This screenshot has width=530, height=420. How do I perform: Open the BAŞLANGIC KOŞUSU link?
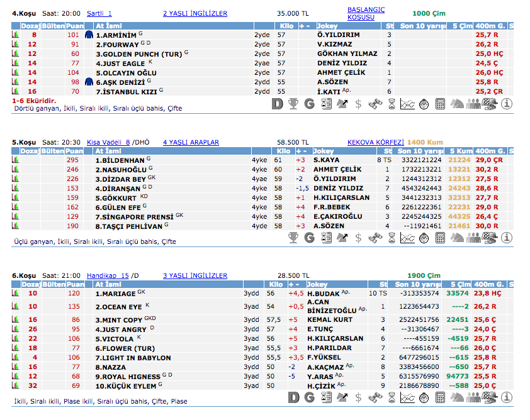pos(366,13)
